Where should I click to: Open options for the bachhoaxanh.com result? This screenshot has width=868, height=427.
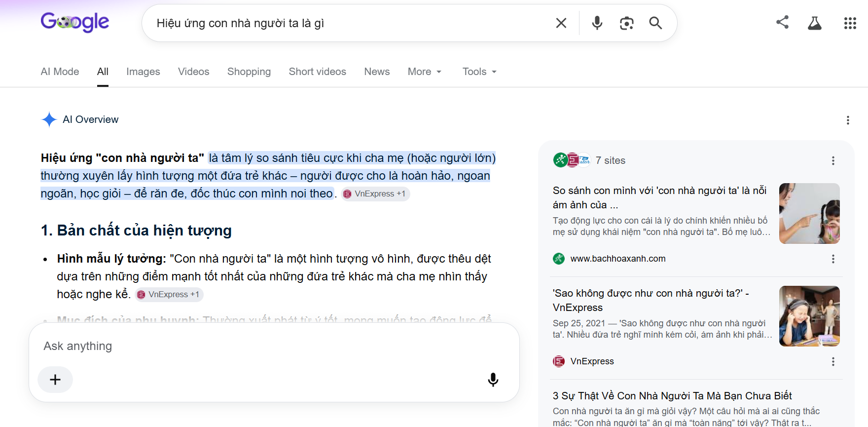833,259
